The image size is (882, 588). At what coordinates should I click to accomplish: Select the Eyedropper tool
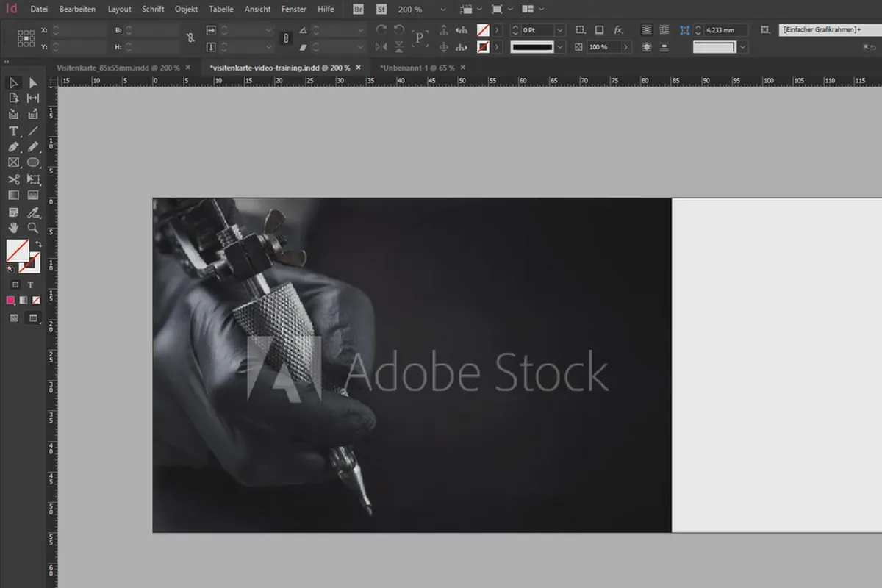[x=33, y=212]
